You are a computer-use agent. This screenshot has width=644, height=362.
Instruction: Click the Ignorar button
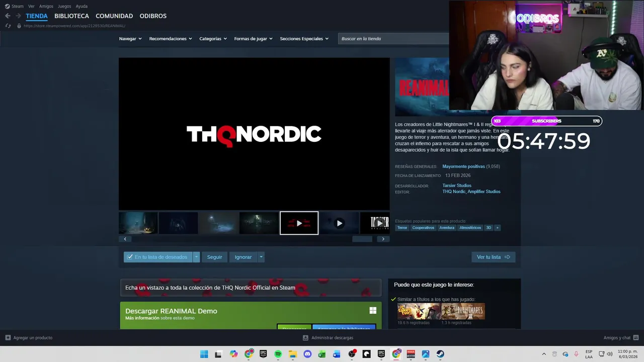pyautogui.click(x=243, y=257)
